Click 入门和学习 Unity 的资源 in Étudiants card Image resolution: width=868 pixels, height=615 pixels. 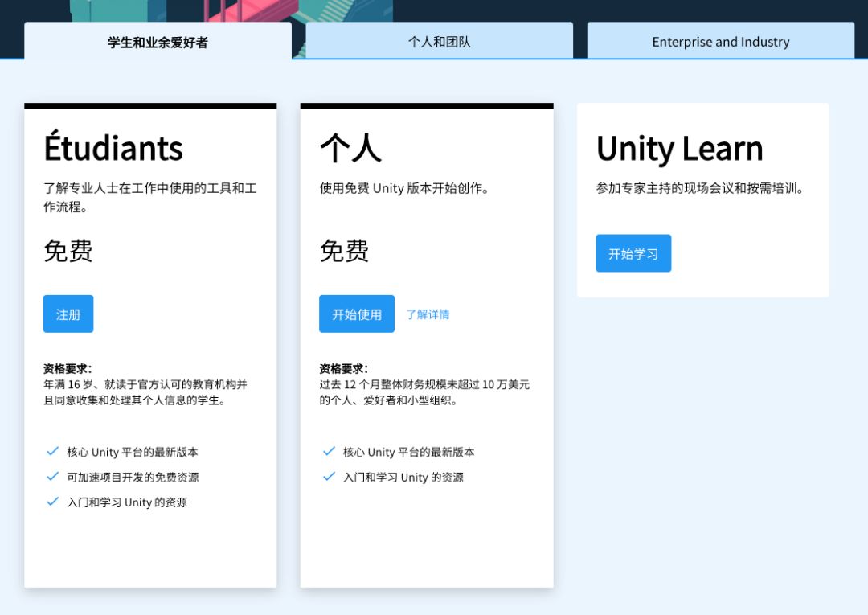pos(127,502)
